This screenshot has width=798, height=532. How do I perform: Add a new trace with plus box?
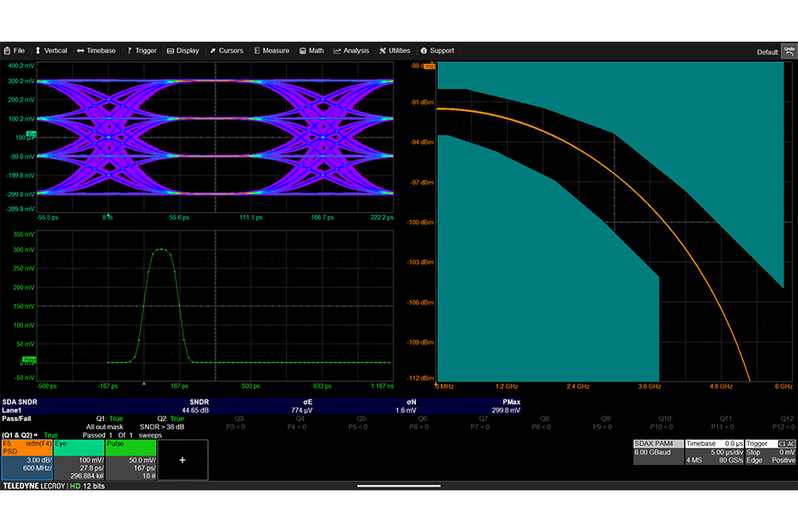point(183,458)
